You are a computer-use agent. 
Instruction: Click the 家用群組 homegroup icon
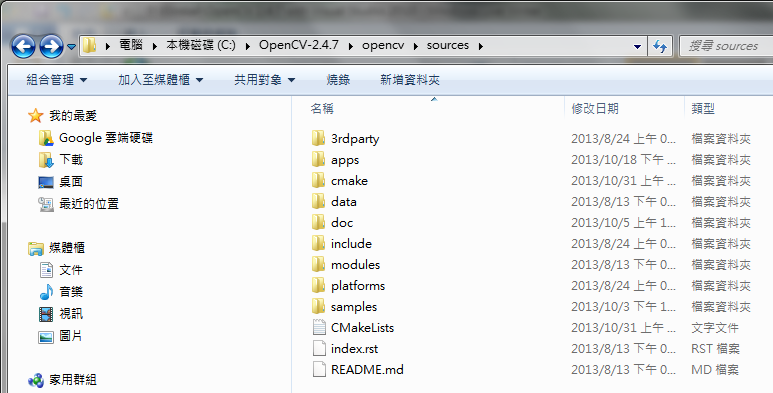[x=35, y=380]
